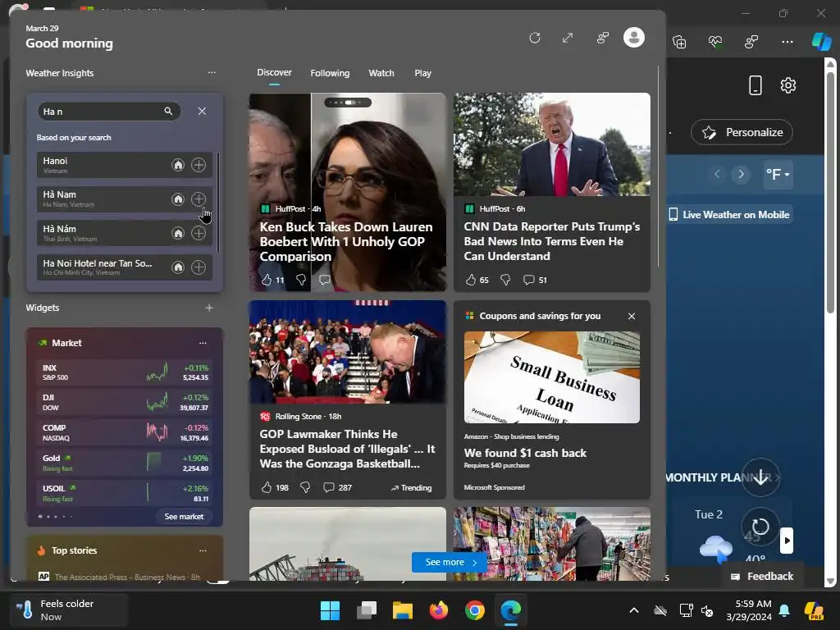Open Live Weather on Mobile link
Screen dimensions: 840x630
(x=729, y=215)
